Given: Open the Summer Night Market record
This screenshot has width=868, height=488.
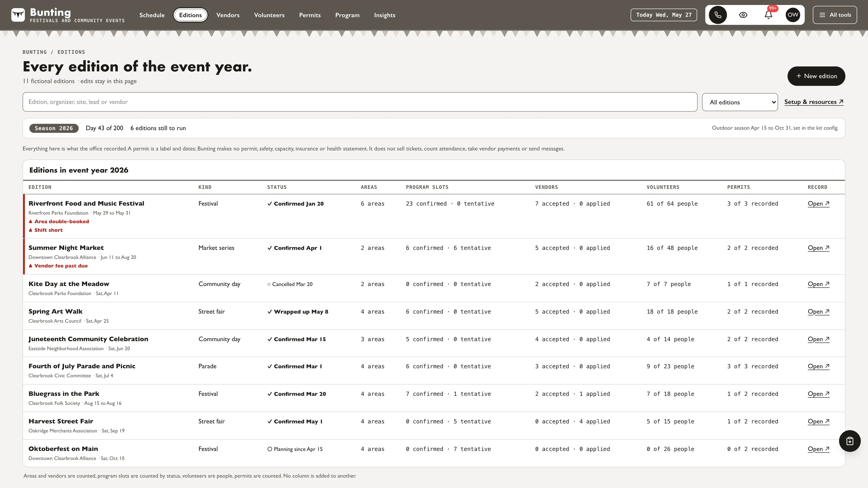Looking at the screenshot, I should [x=818, y=248].
